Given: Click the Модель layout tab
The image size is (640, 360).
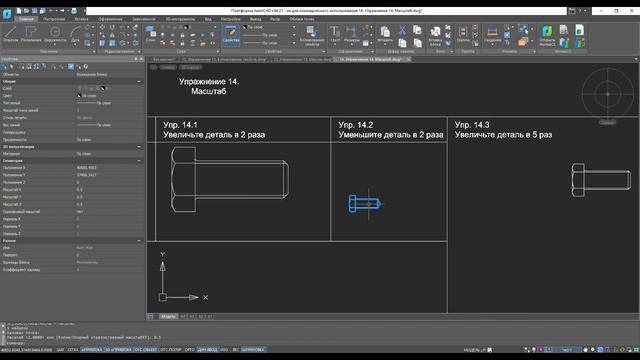Looking at the screenshot, I should (x=168, y=316).
